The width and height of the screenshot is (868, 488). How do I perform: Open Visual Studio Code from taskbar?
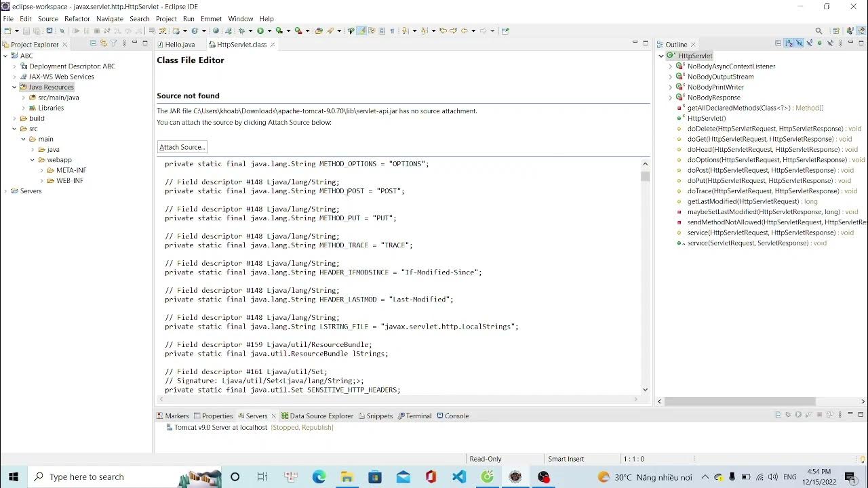(x=459, y=476)
